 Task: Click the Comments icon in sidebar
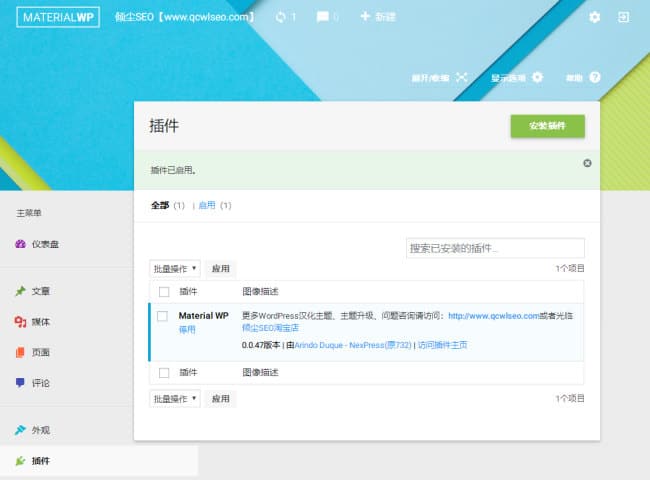tap(20, 383)
